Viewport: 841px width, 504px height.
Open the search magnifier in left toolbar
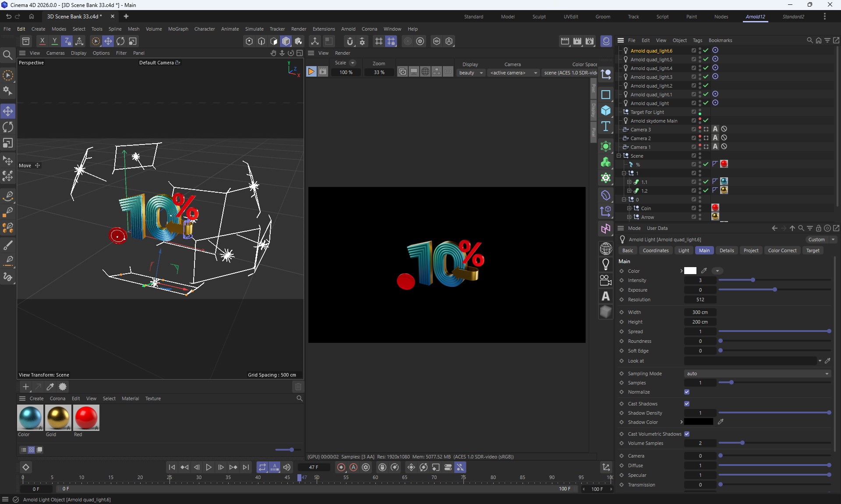point(7,55)
